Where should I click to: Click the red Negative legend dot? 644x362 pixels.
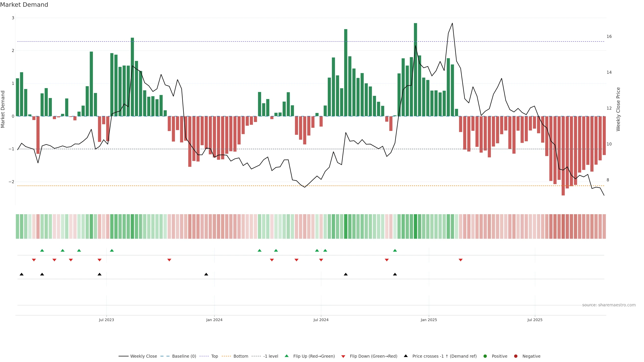pyautogui.click(x=516, y=356)
